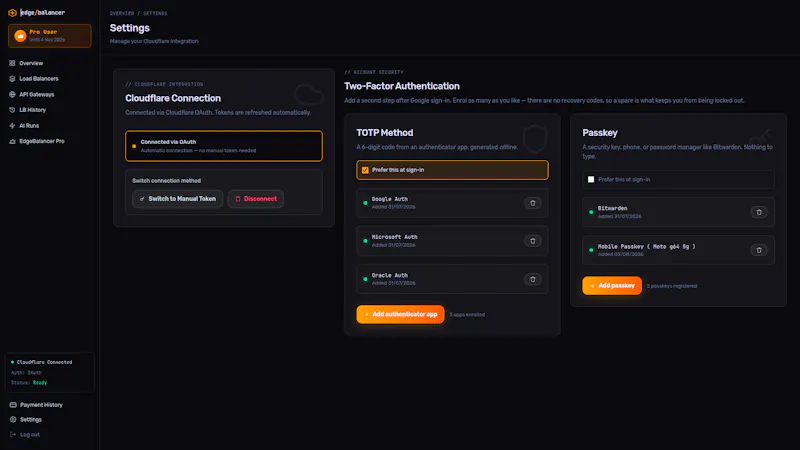Toggle TOTP Prefer this at sign-in checkbox

[x=365, y=170]
